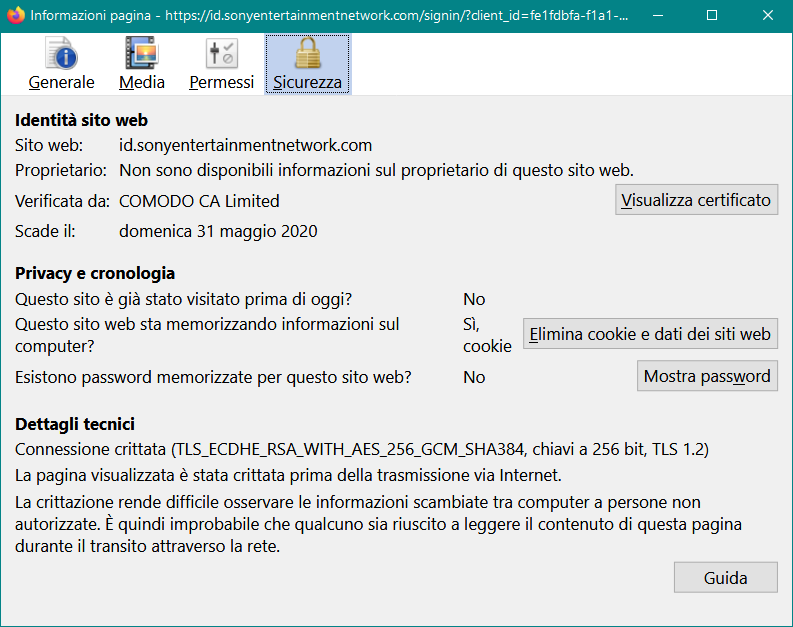Minimize the Informazioni pagina window
This screenshot has height=627, width=793.
click(x=658, y=16)
